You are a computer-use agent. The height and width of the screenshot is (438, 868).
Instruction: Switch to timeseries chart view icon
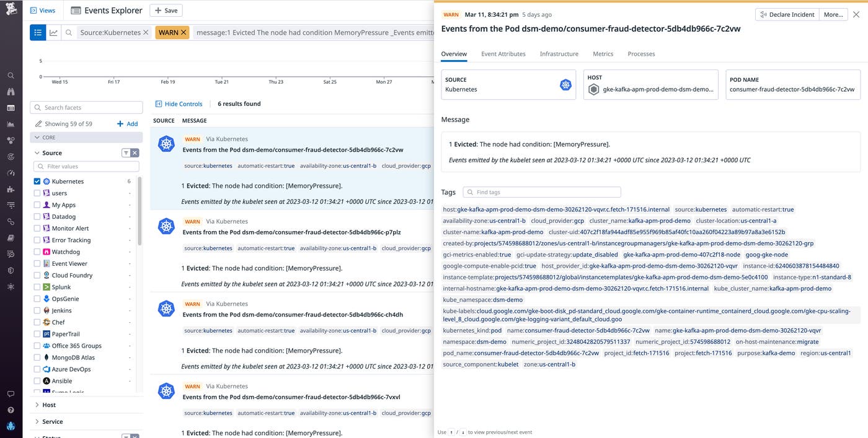coord(54,33)
